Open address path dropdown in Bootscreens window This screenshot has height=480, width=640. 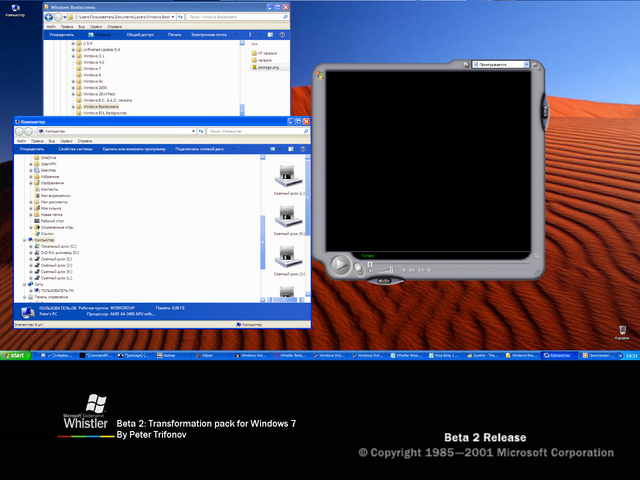[173, 17]
